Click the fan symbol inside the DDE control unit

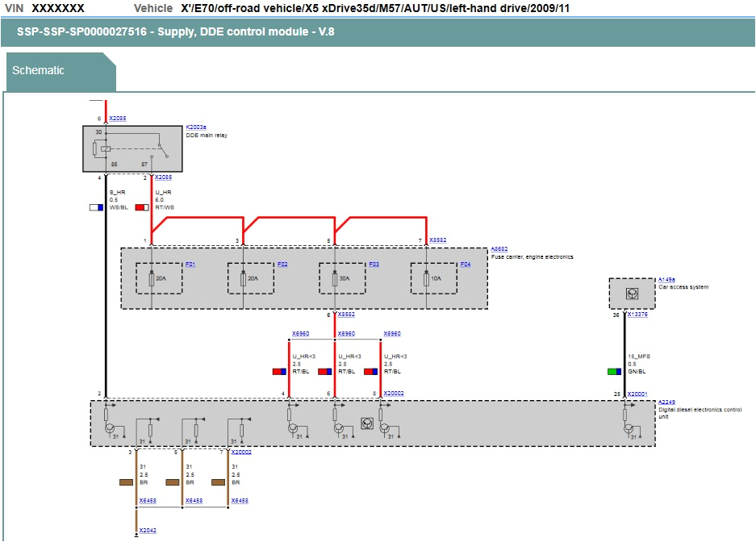pyautogui.click(x=366, y=425)
